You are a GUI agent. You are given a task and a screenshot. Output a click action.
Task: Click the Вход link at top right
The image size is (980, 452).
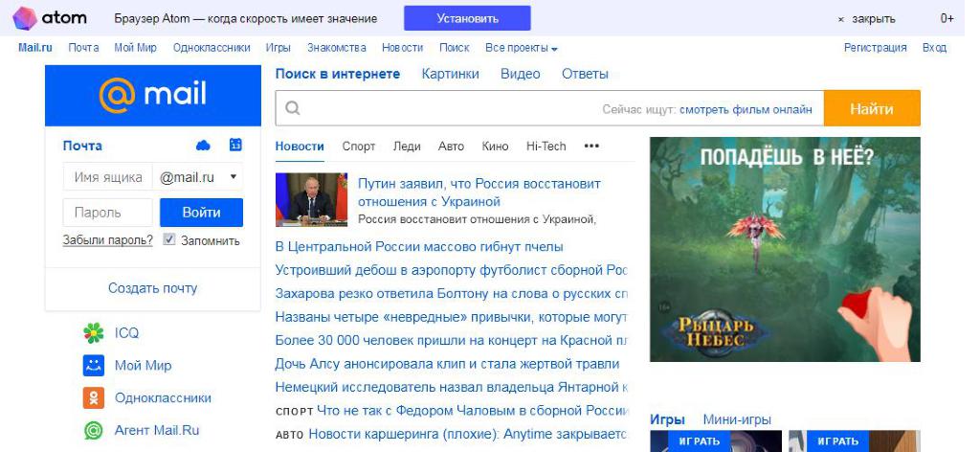(934, 48)
